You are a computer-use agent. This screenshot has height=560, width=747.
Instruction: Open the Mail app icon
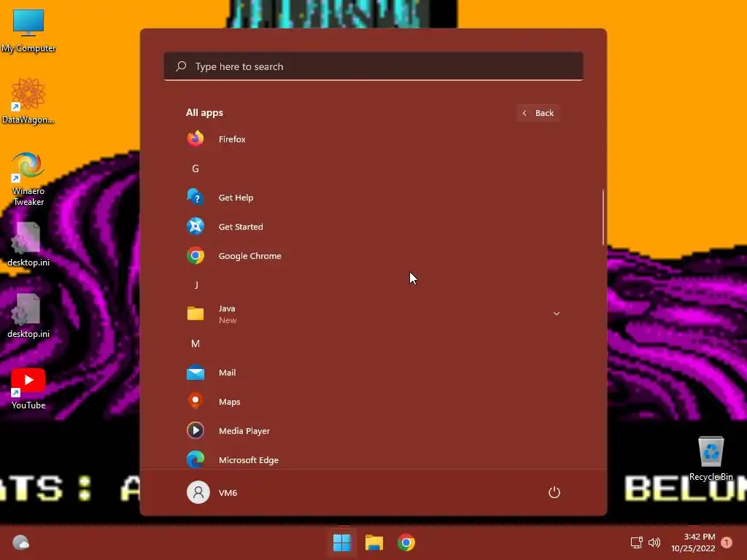coord(196,373)
